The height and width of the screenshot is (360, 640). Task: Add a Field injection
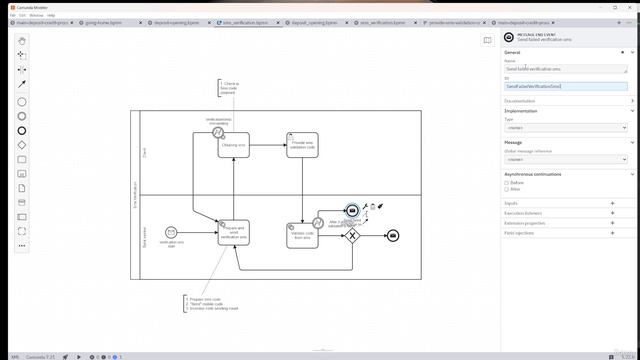[612, 233]
